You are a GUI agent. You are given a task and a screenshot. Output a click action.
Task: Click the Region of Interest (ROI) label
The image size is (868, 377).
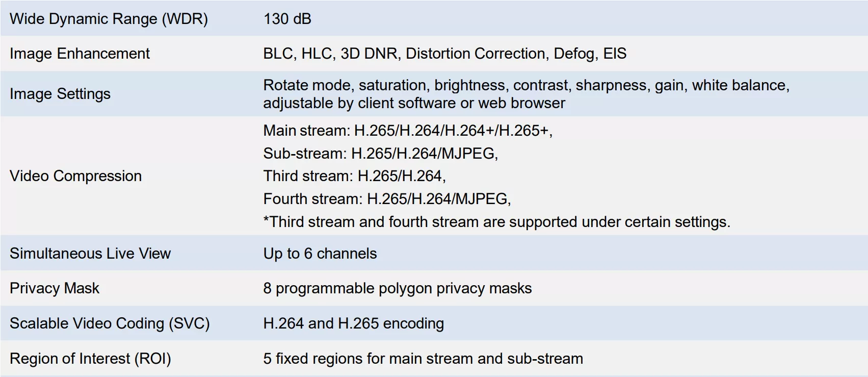pyautogui.click(x=90, y=359)
